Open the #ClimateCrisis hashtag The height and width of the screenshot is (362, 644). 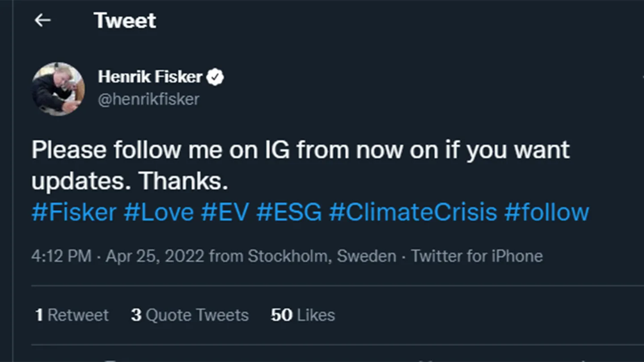click(x=413, y=212)
